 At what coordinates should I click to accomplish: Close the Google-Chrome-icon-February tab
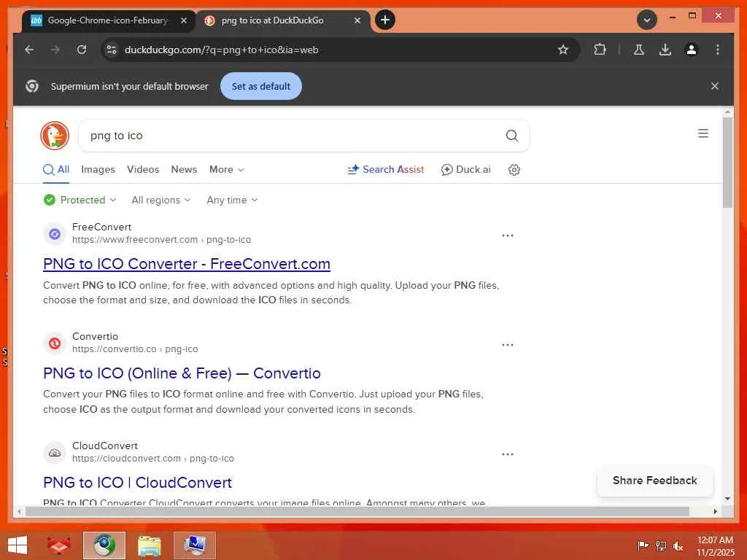click(x=183, y=20)
